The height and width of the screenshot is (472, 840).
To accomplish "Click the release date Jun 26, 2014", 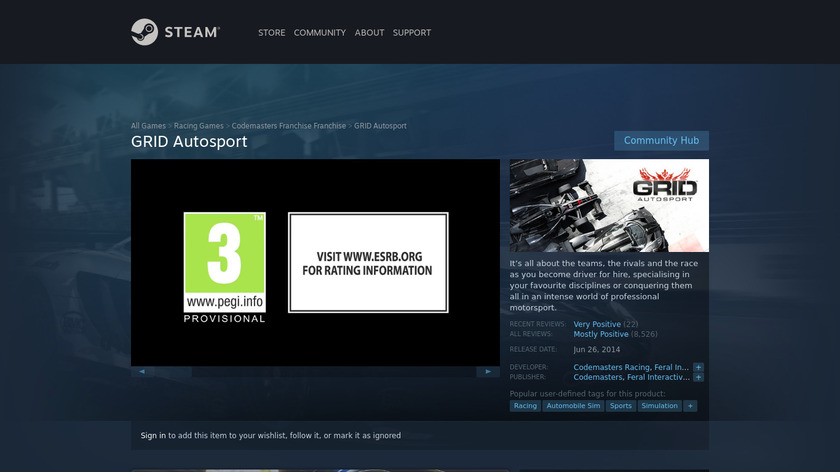I will [596, 349].
